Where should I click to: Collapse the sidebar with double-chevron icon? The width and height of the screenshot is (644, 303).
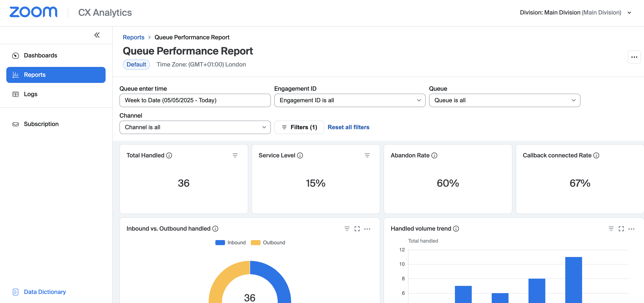pos(97,35)
